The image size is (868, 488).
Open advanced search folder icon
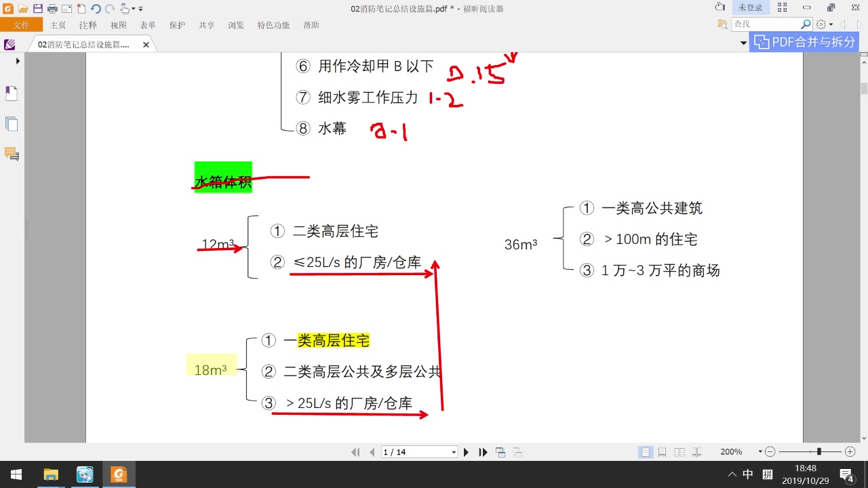[x=723, y=24]
